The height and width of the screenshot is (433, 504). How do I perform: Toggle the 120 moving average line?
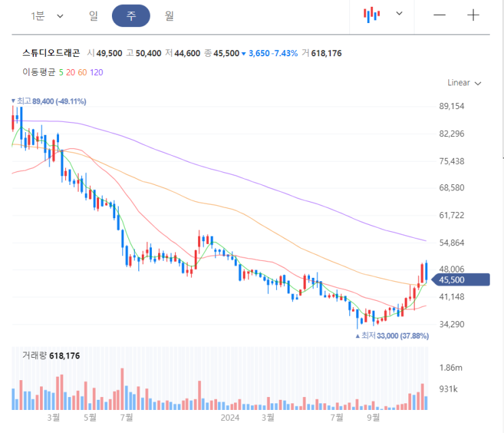pyautogui.click(x=96, y=73)
